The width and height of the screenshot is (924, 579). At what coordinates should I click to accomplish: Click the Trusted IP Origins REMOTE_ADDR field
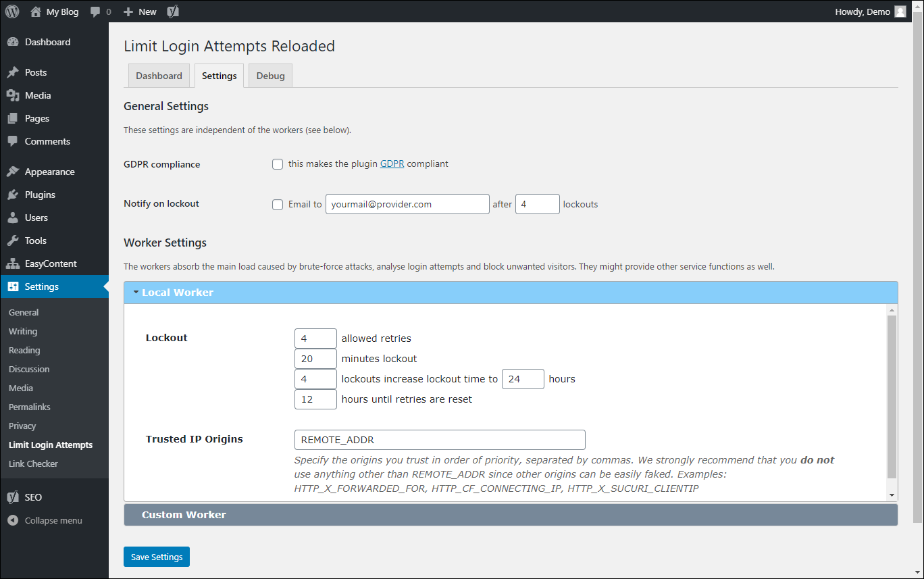tap(440, 440)
